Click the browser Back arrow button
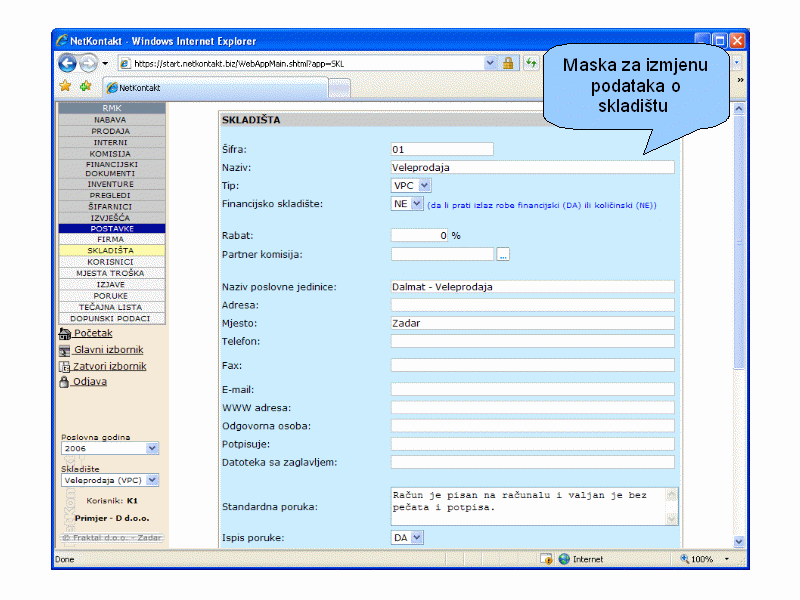The height and width of the screenshot is (600, 800). (x=67, y=63)
